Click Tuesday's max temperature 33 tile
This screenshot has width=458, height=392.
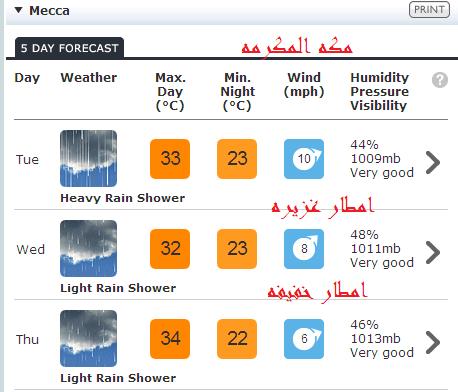170,159
